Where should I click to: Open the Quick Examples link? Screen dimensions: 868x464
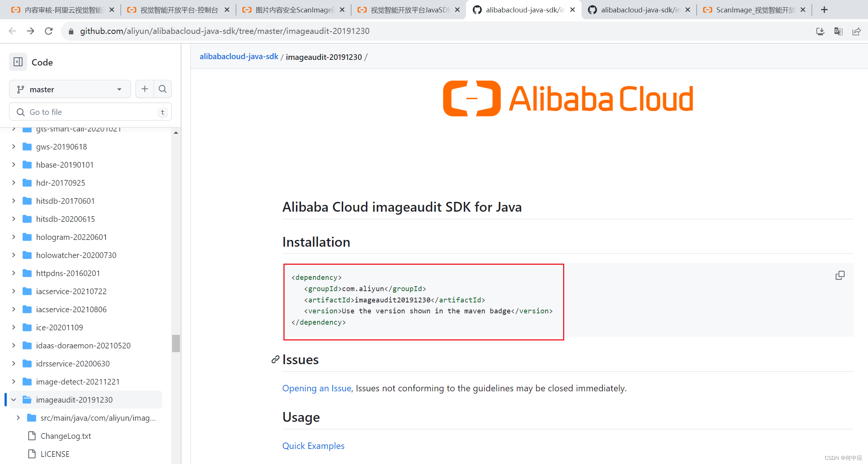click(313, 446)
